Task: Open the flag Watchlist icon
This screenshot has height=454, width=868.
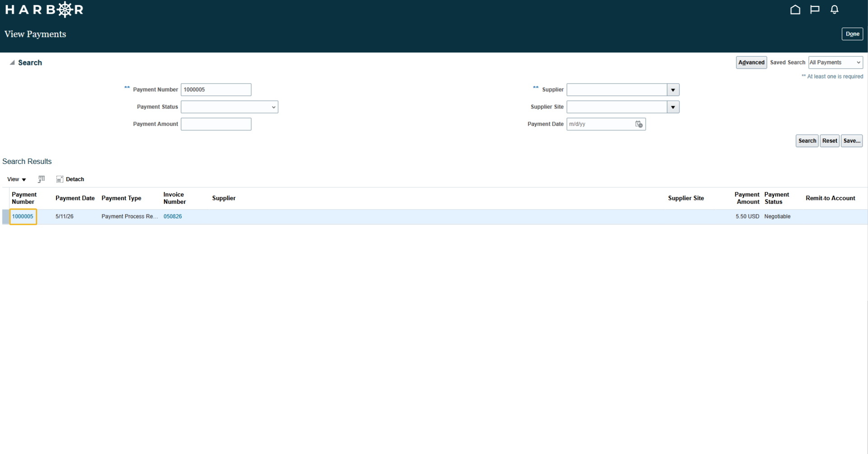Action: tap(815, 10)
